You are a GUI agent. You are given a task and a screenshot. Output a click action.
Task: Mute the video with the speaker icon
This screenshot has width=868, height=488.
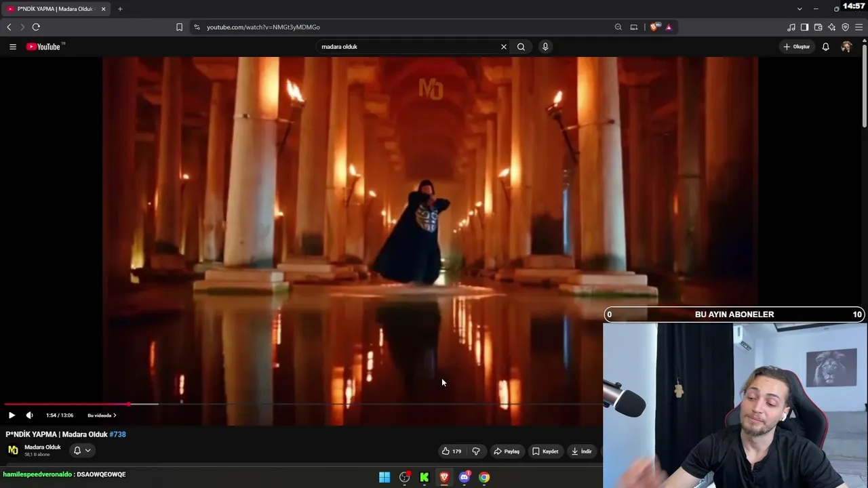(x=29, y=415)
